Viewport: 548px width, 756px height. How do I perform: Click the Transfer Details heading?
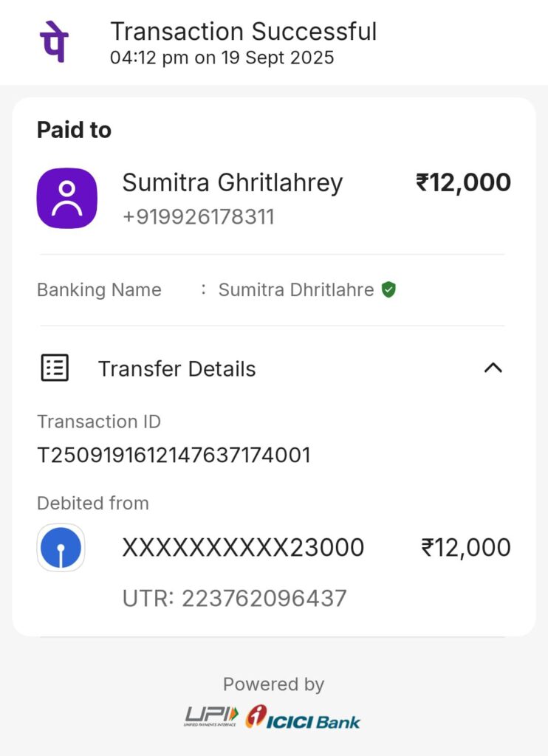pyautogui.click(x=177, y=368)
